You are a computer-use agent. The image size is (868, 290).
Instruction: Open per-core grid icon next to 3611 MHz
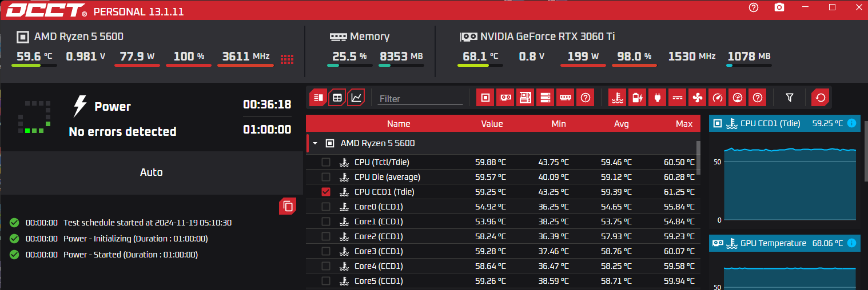tap(287, 59)
